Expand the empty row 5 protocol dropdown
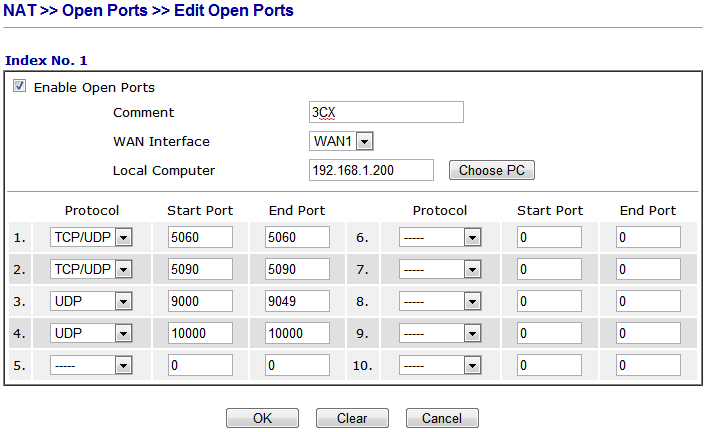This screenshot has width=705, height=432. [91, 365]
